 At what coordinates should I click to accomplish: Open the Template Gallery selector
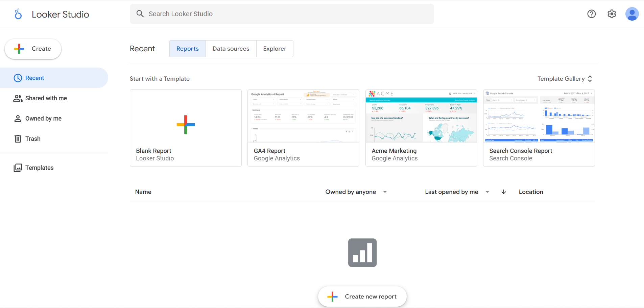coord(564,78)
